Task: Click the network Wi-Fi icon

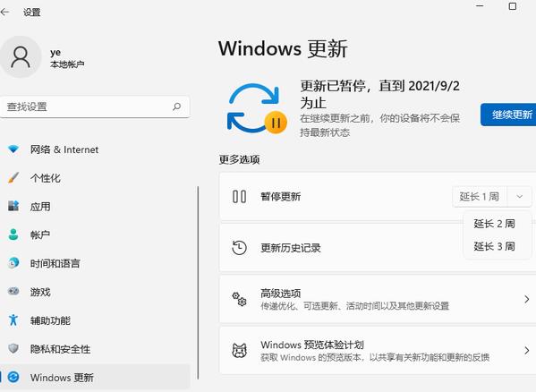Action: pyautogui.click(x=13, y=149)
